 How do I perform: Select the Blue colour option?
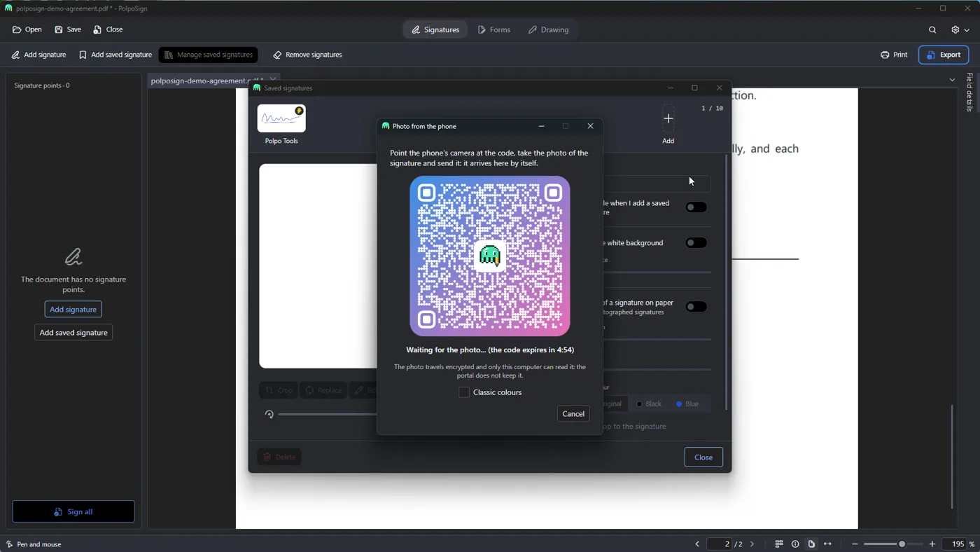click(687, 404)
